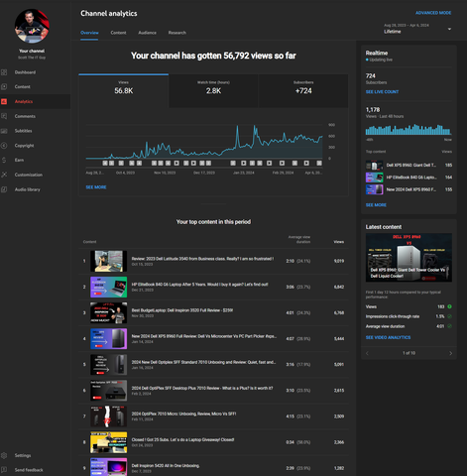This screenshot has width=467, height=476.
Task: Select the Analytics sidebar icon
Action: point(4,101)
